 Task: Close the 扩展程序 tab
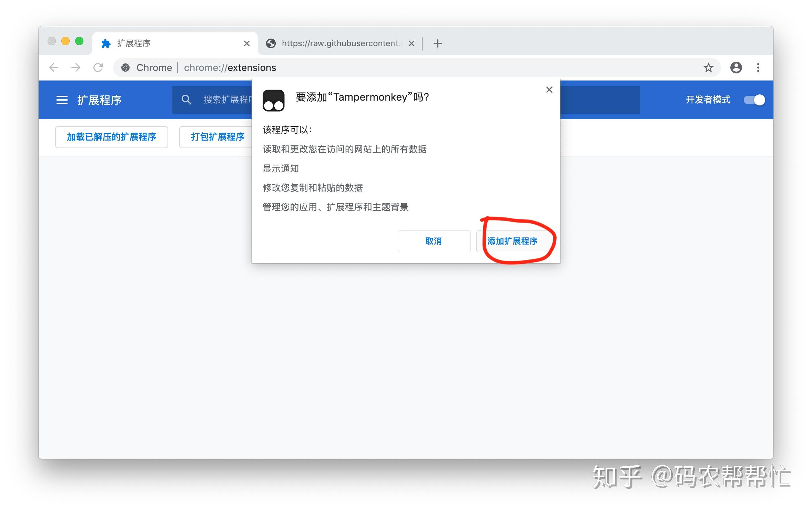tap(246, 43)
